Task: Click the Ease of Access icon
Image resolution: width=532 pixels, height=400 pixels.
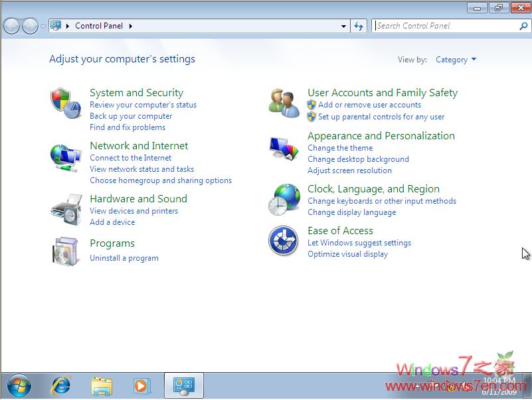Action: pyautogui.click(x=284, y=240)
